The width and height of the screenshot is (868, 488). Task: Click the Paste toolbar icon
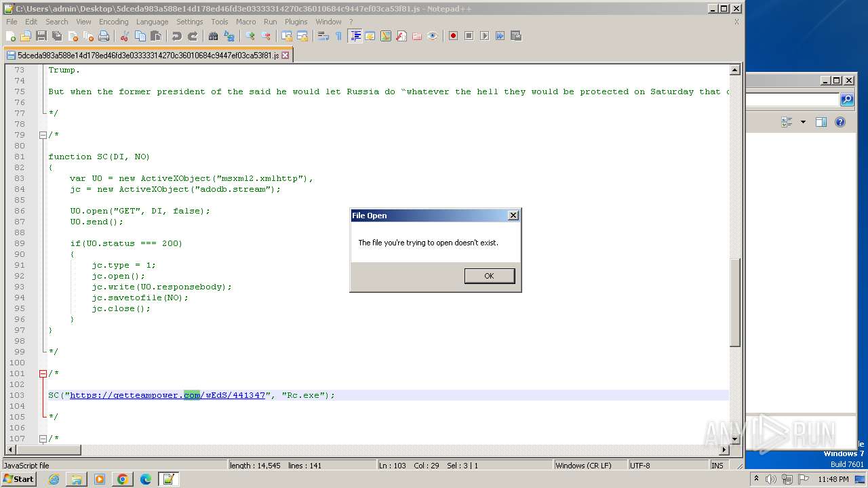156,36
